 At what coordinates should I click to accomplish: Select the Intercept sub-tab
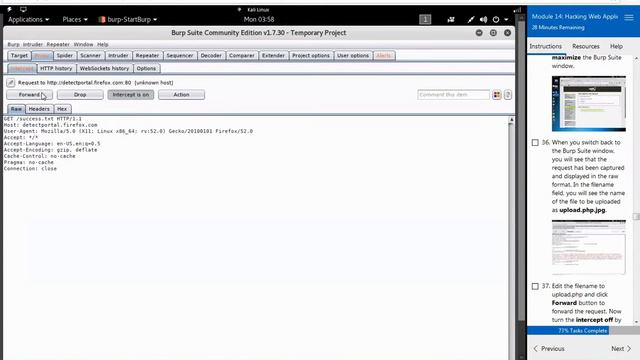(22, 69)
